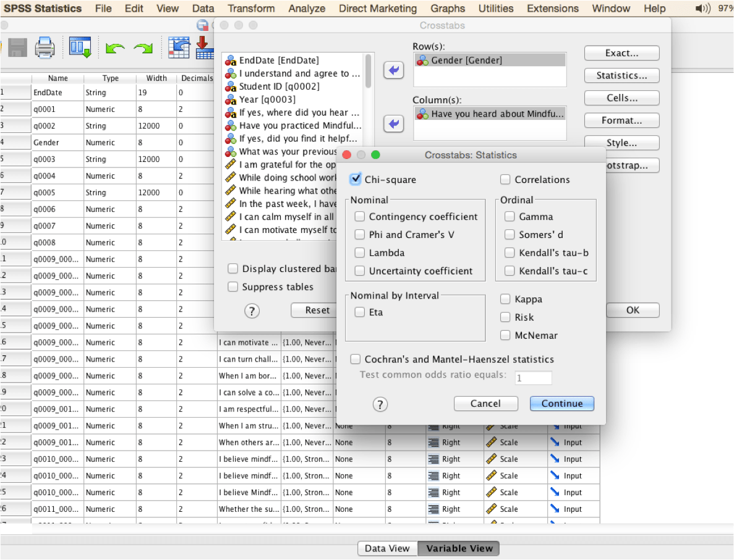Enable the Eta checkbox
The height and width of the screenshot is (560, 734).
[359, 312]
